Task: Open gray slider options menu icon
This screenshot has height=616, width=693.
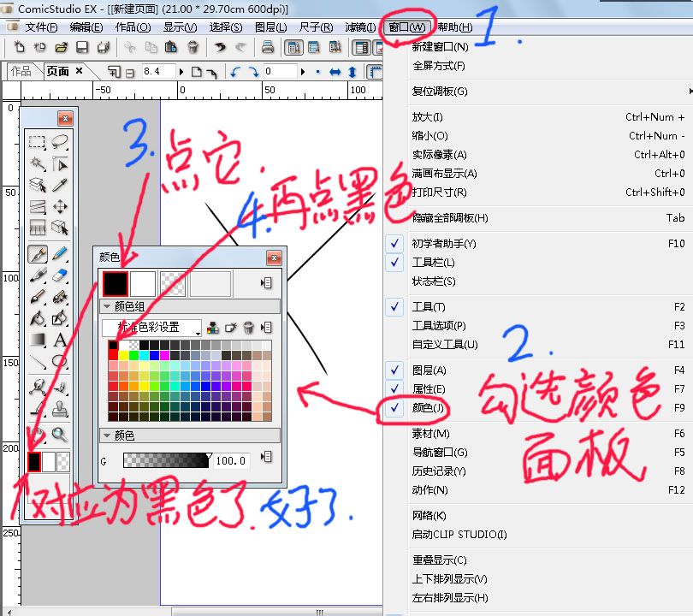Action: pyautogui.click(x=266, y=457)
